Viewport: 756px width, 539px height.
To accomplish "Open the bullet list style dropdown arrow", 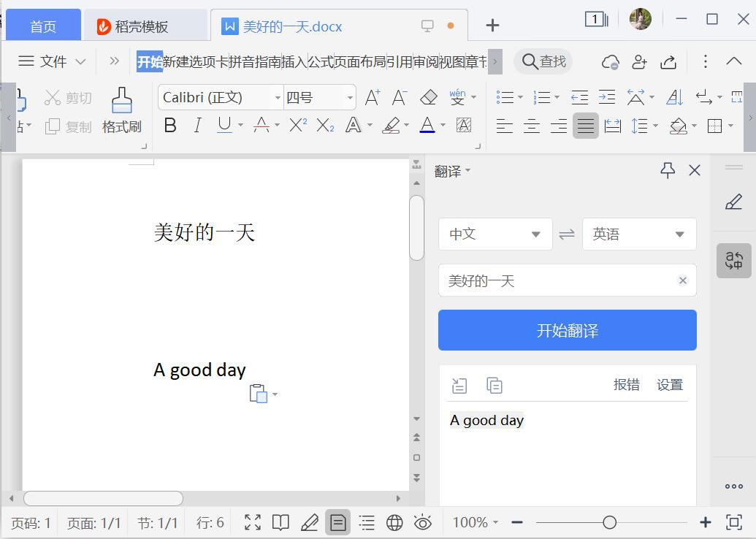I will click(x=520, y=97).
